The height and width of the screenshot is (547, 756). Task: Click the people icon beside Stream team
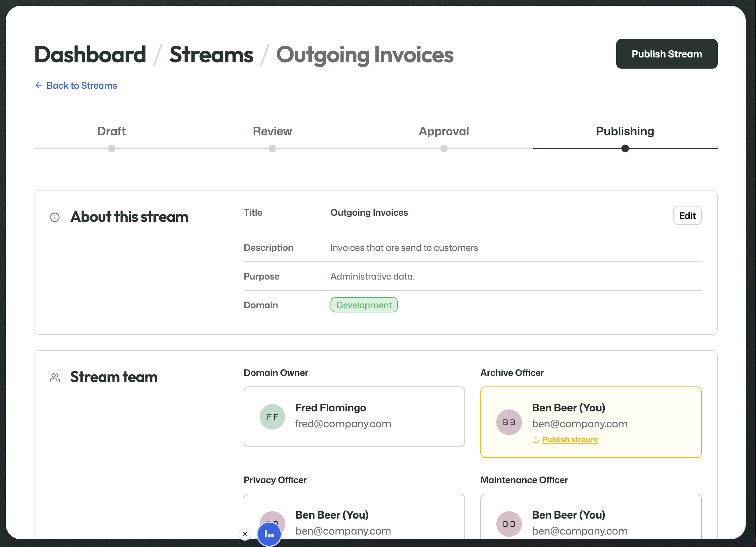55,378
